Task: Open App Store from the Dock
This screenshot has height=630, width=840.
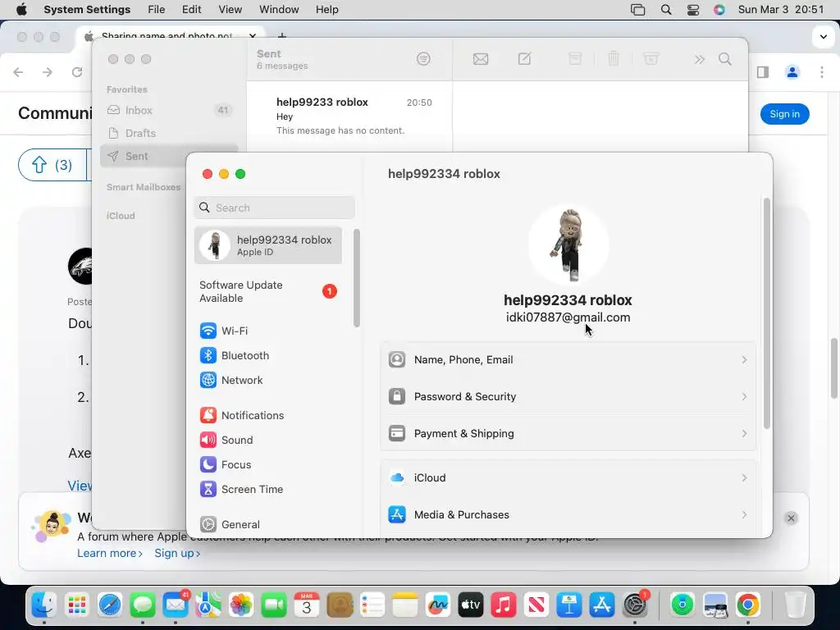Action: pos(601,605)
